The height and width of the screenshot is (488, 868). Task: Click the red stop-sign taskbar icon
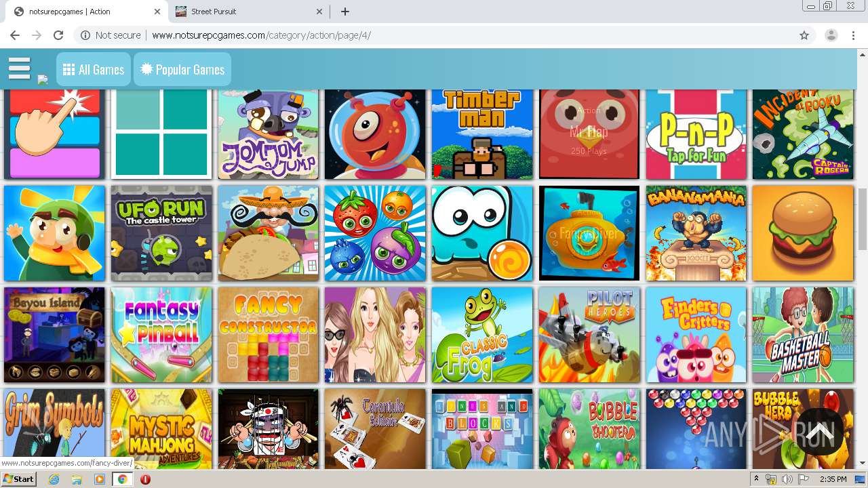point(145,479)
